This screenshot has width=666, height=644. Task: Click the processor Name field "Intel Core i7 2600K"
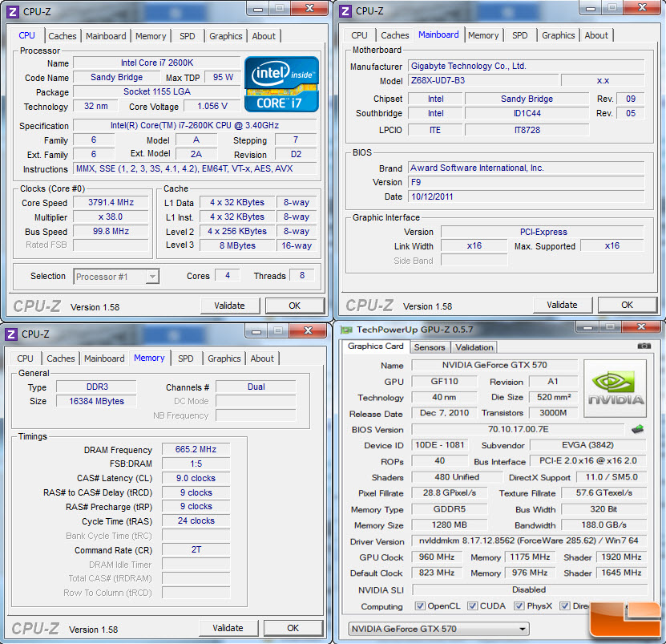[x=157, y=63]
